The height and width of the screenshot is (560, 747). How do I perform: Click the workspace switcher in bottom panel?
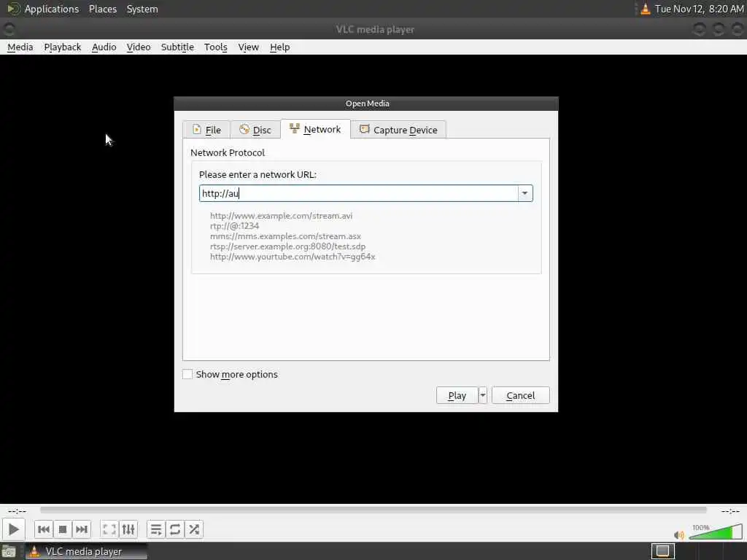tap(662, 551)
